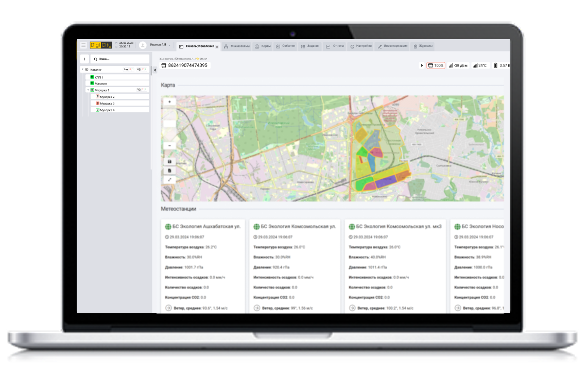Viewport: 588px width, 372px height.
Task: Zoom out on the map
Action: click(x=169, y=146)
